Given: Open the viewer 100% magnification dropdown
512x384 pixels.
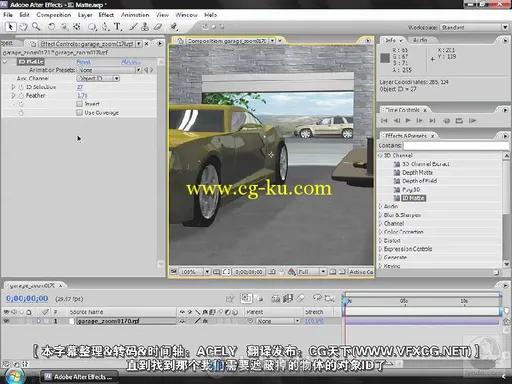Looking at the screenshot, I should coord(195,272).
